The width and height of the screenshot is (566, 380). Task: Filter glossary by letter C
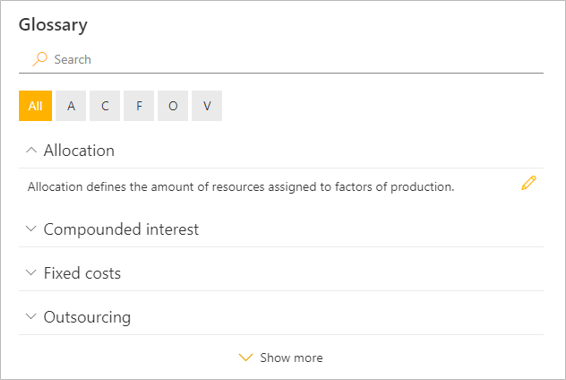105,106
